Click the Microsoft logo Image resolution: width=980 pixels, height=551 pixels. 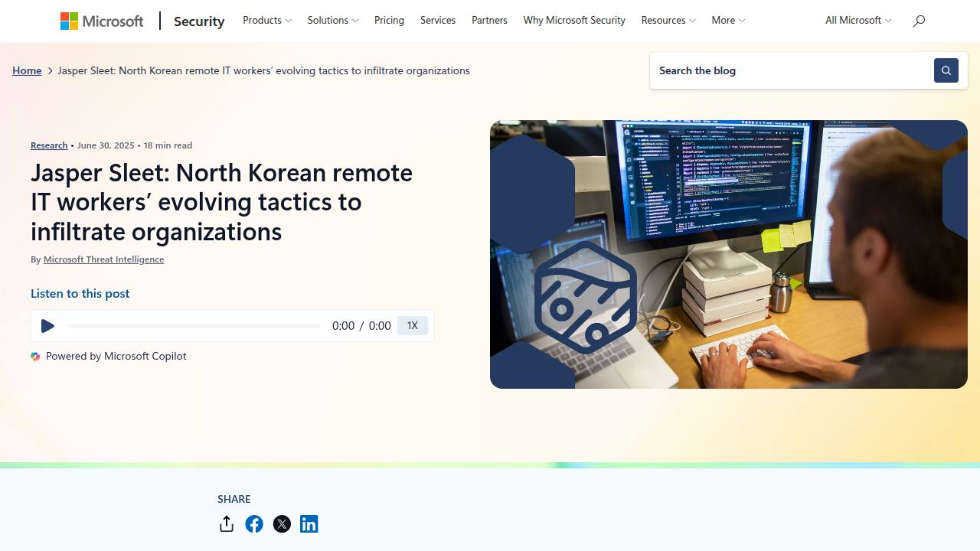(x=102, y=21)
